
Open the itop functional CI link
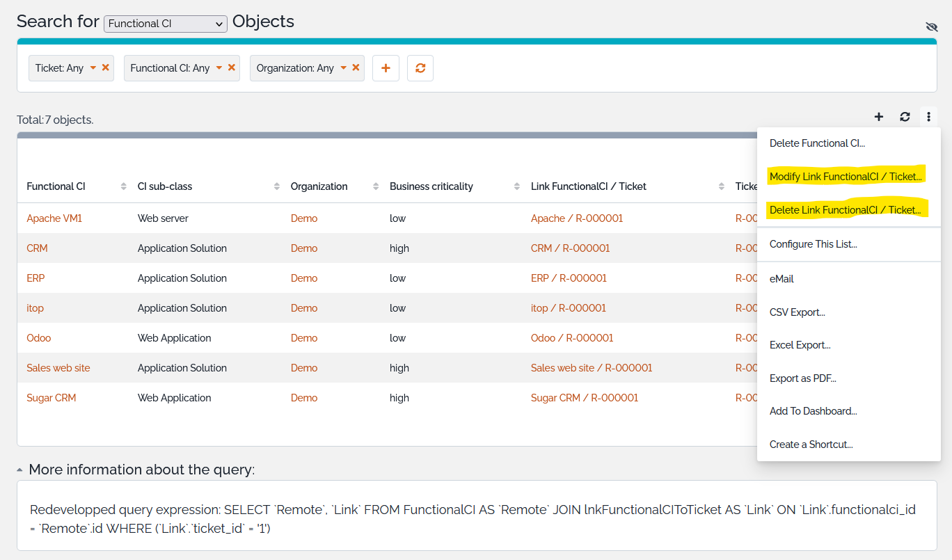(35, 308)
